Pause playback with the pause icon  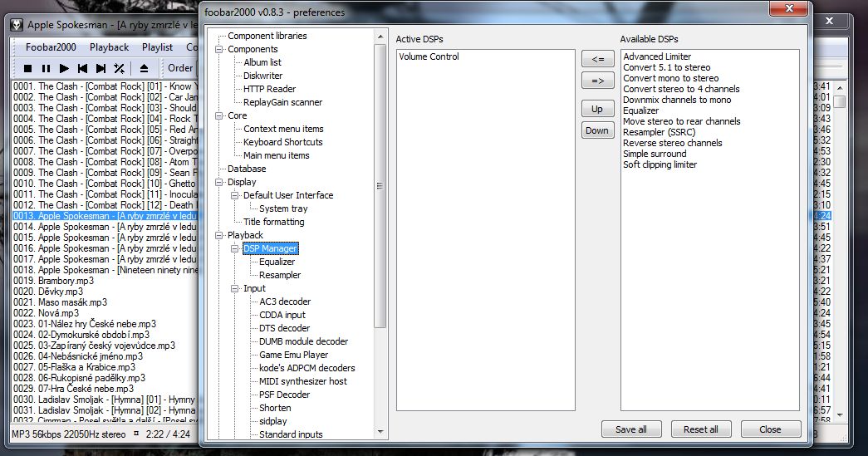[46, 69]
